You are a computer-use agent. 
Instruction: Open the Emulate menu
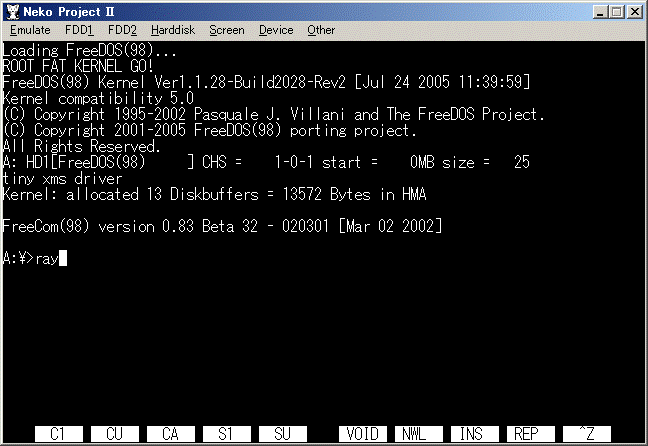30,30
